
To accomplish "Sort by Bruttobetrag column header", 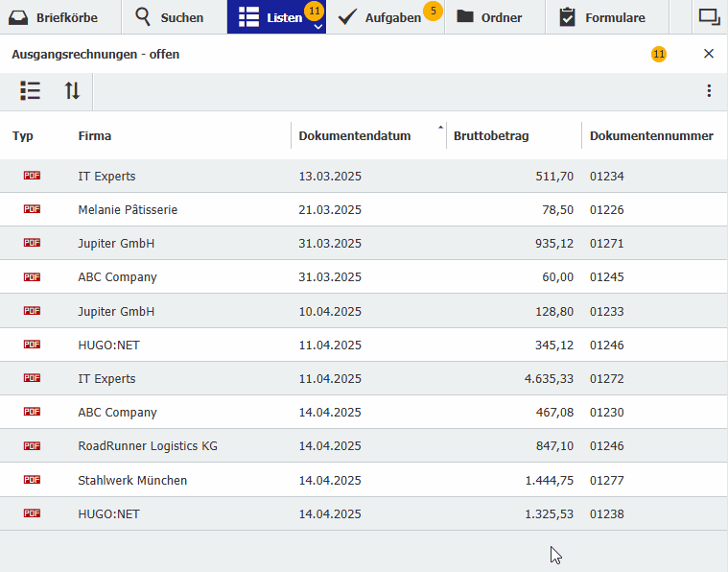I will click(x=491, y=136).
